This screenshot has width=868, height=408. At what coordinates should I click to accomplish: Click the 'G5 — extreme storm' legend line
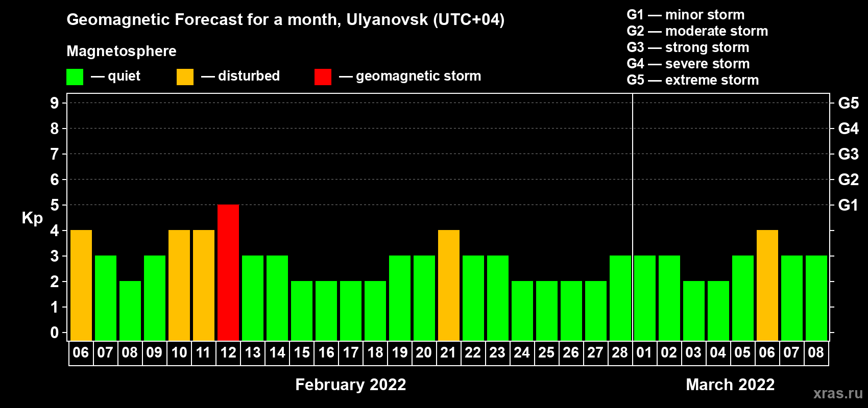693,80
